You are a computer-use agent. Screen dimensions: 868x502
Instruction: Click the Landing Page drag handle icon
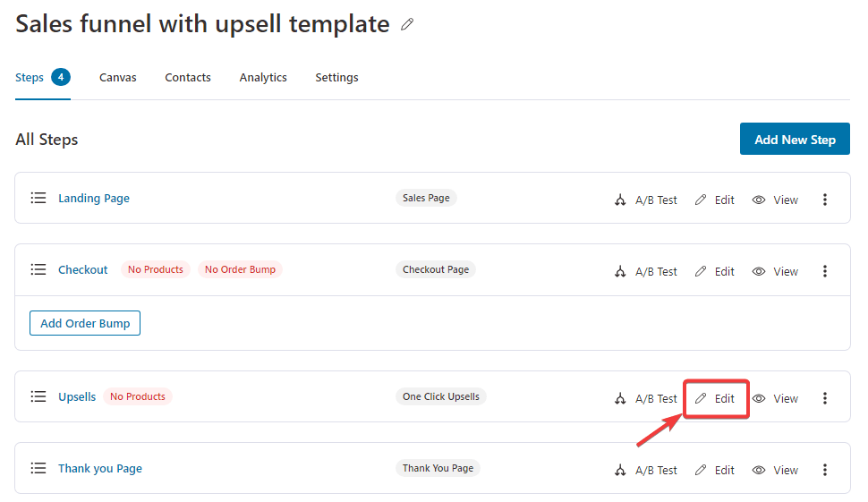38,198
